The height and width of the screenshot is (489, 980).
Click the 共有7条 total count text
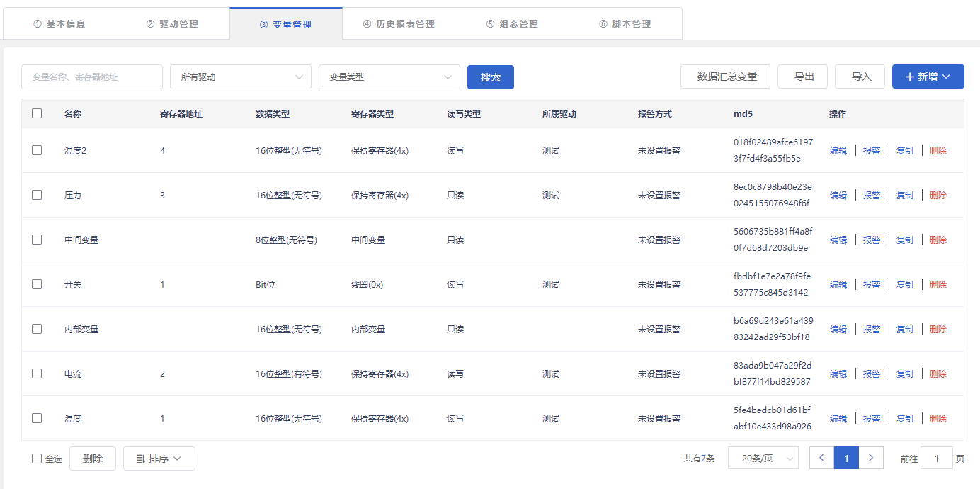point(700,459)
